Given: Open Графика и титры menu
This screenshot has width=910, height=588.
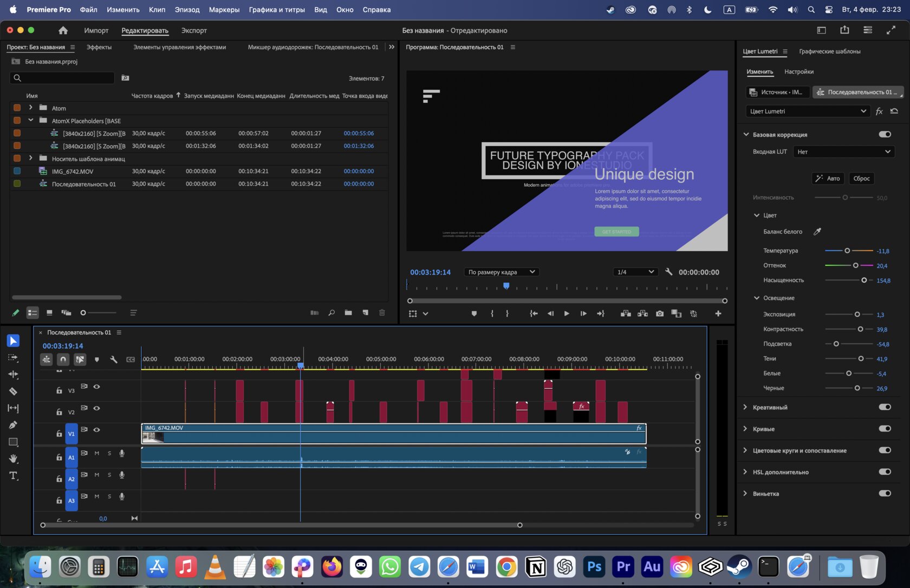Looking at the screenshot, I should pyautogui.click(x=277, y=10).
